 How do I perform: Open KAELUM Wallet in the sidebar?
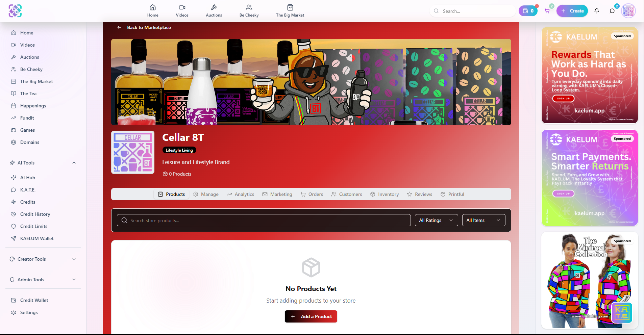click(43, 238)
